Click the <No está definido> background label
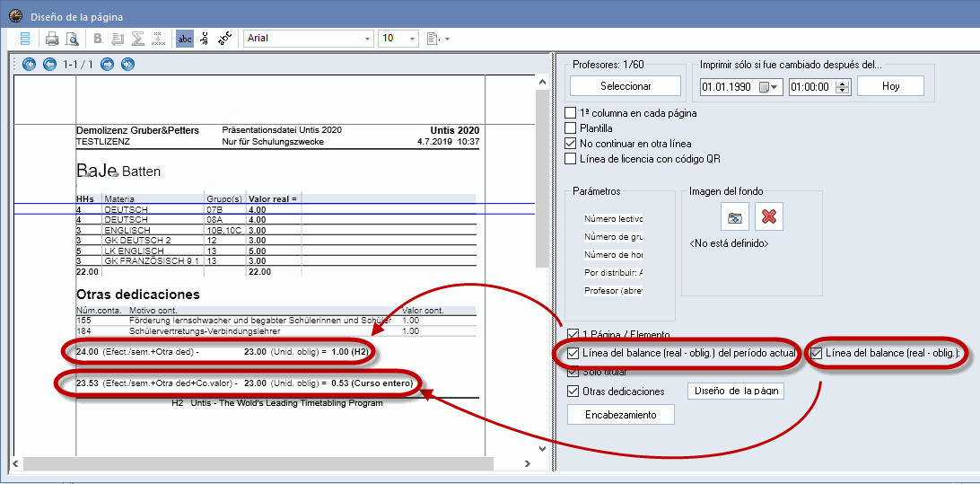980x484 pixels. click(729, 243)
